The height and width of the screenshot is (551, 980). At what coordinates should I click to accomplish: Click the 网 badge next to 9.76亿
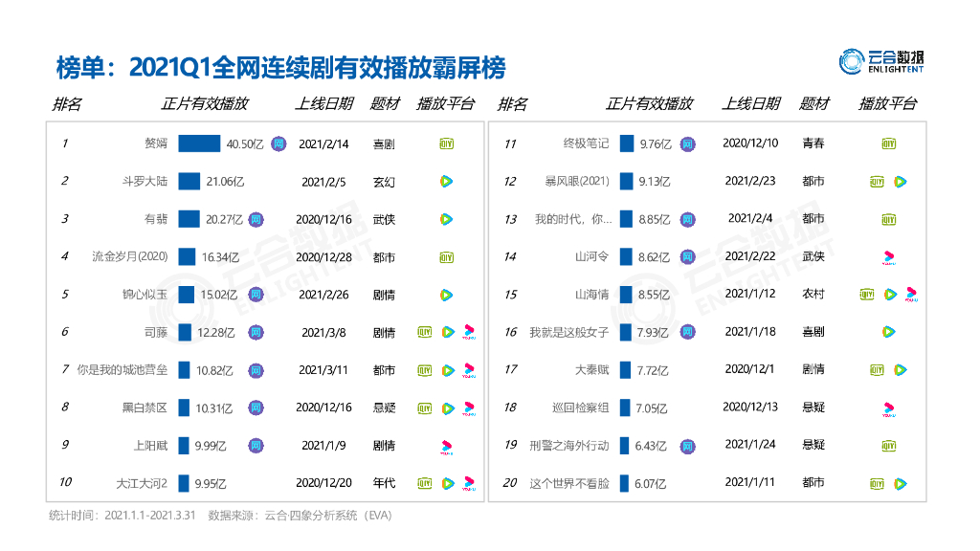[687, 144]
